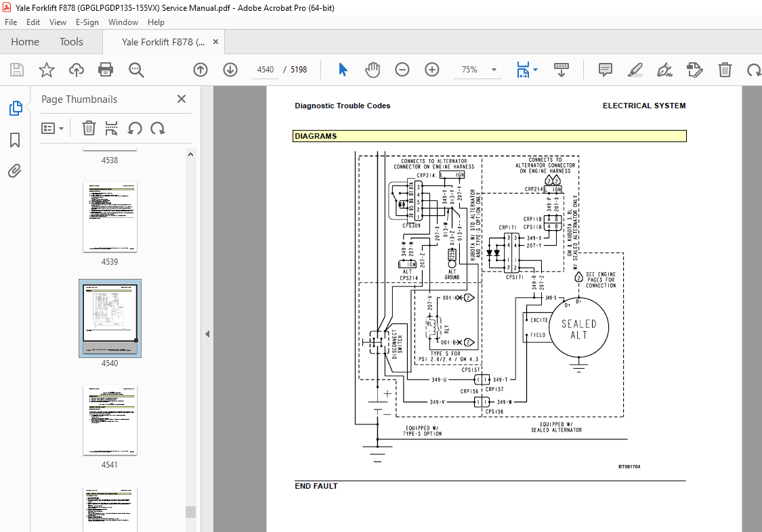
Task: Select page 4541 thumbnail
Action: (x=110, y=420)
